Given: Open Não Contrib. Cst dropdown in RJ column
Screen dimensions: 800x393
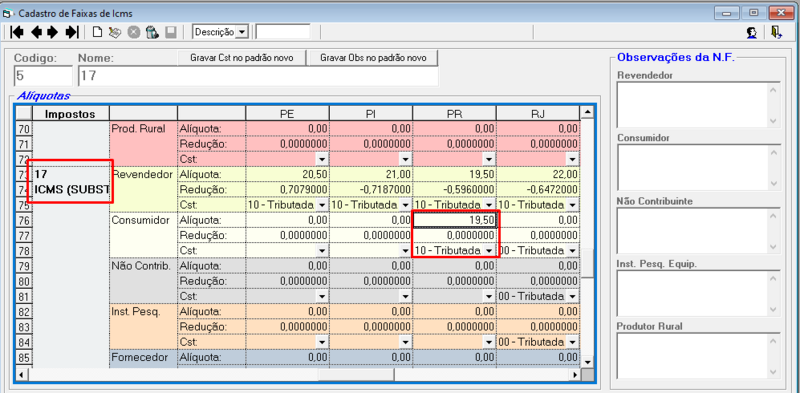Looking at the screenshot, I should [x=573, y=297].
